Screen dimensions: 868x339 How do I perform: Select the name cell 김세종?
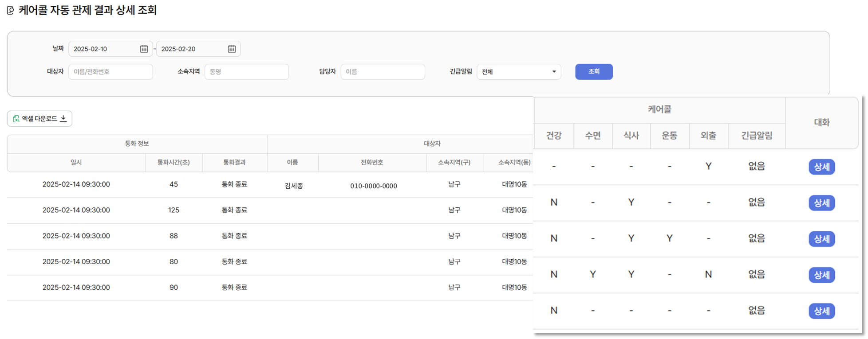[294, 186]
